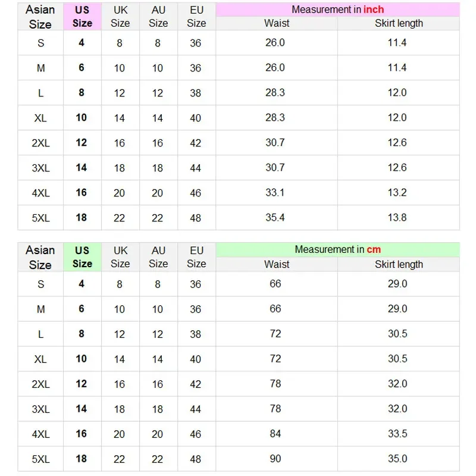Image resolution: width=476 pixels, height=476 pixels.
Task: Click the green US Size header in cm table
Action: pos(82,257)
